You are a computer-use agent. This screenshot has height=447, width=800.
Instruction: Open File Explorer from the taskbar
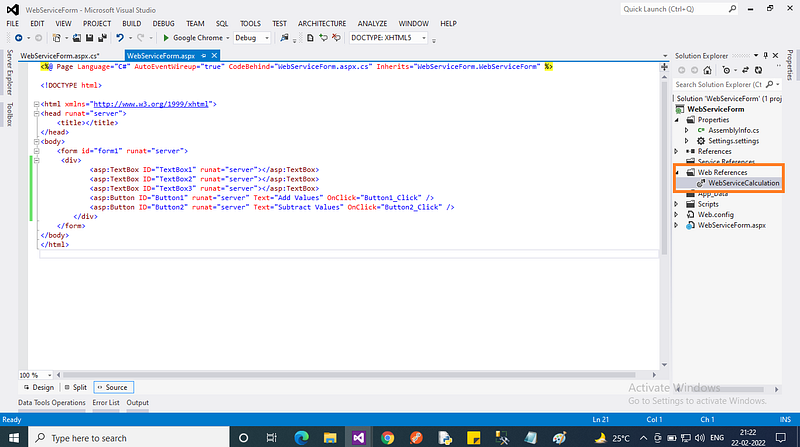pyautogui.click(x=330, y=437)
